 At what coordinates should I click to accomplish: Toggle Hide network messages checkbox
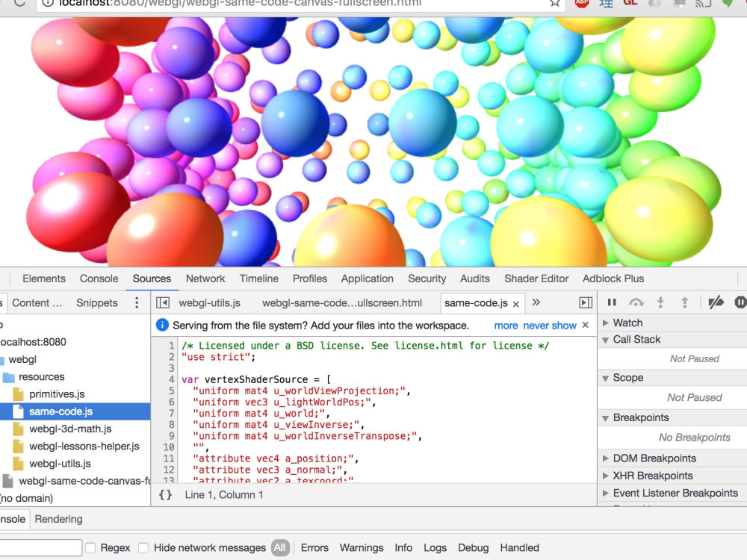click(x=143, y=547)
